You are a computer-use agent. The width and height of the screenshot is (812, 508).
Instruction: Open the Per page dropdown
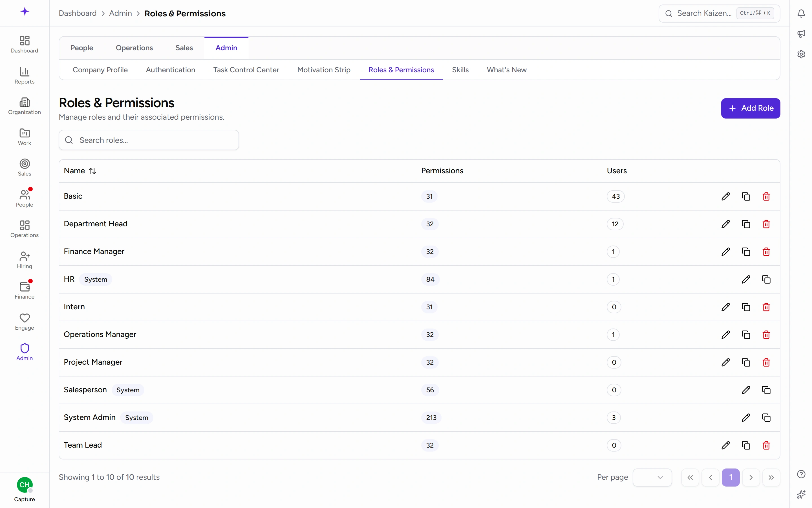(652, 477)
